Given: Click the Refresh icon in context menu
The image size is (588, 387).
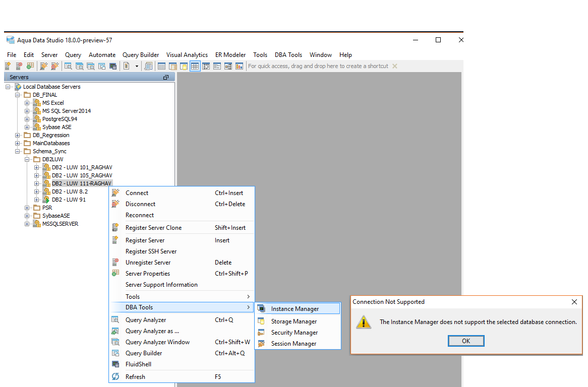Looking at the screenshot, I should pyautogui.click(x=115, y=377).
